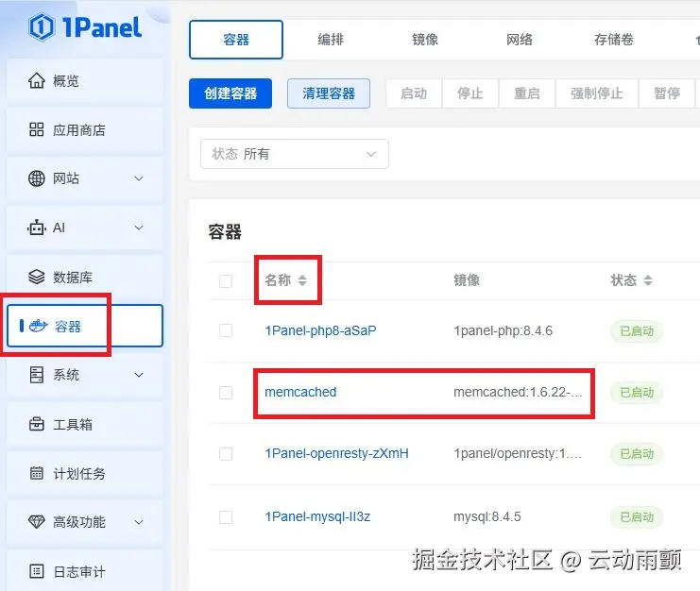Open 应用商店 in the sidebar
The width and height of the screenshot is (700, 591).
point(85,130)
